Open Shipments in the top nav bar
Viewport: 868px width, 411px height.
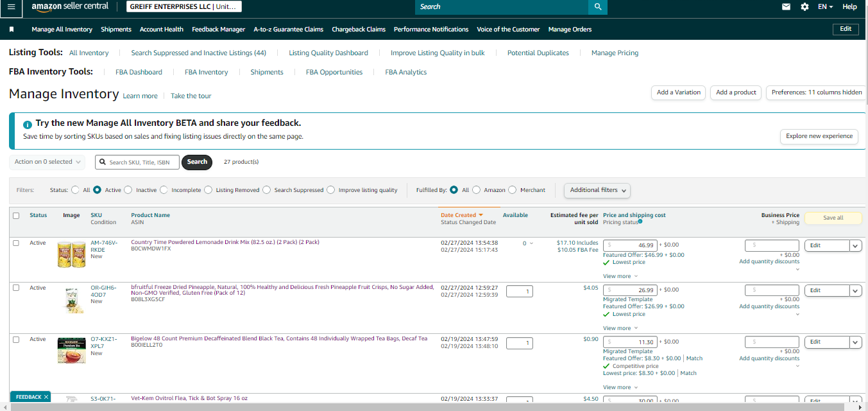click(116, 30)
